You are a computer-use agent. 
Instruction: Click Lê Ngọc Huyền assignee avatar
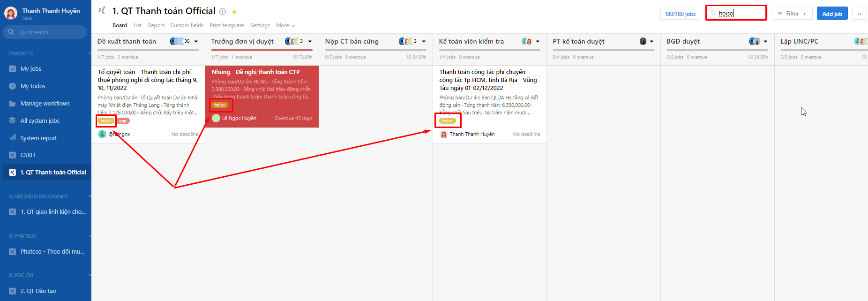(216, 118)
